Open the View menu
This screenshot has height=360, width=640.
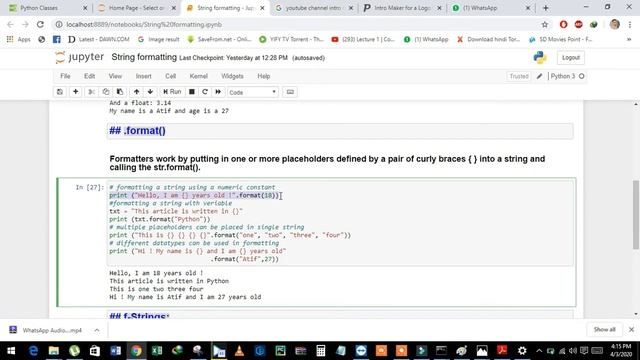(x=115, y=76)
